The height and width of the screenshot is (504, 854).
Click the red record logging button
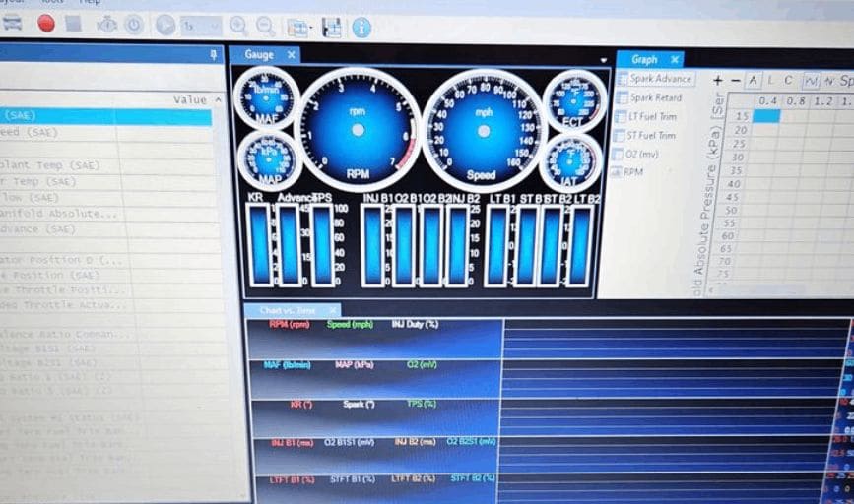[46, 24]
